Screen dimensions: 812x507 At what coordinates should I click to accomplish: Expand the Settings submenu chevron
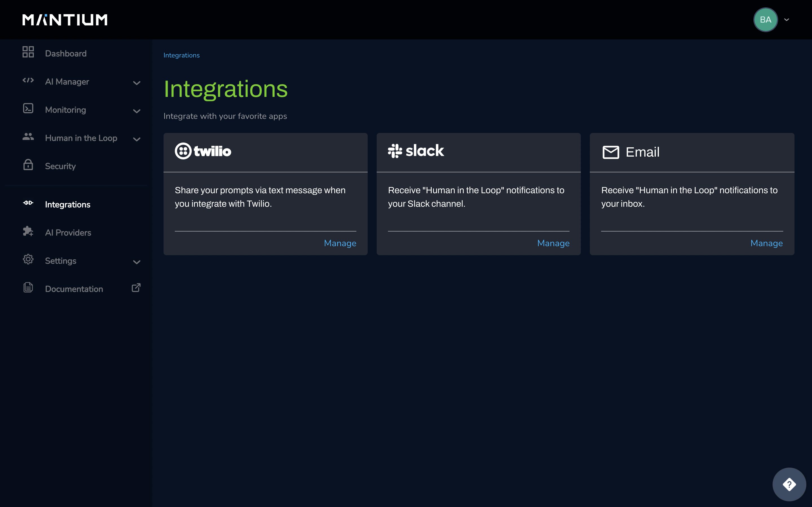pyautogui.click(x=136, y=262)
